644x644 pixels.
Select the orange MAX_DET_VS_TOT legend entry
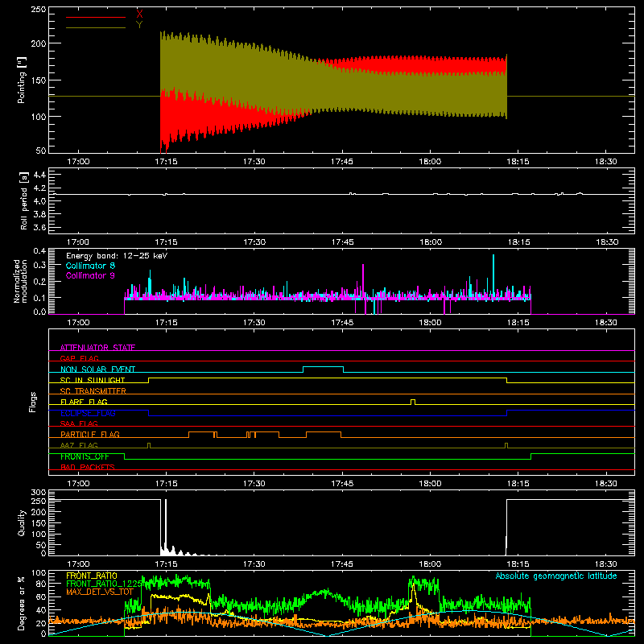pyautogui.click(x=100, y=592)
